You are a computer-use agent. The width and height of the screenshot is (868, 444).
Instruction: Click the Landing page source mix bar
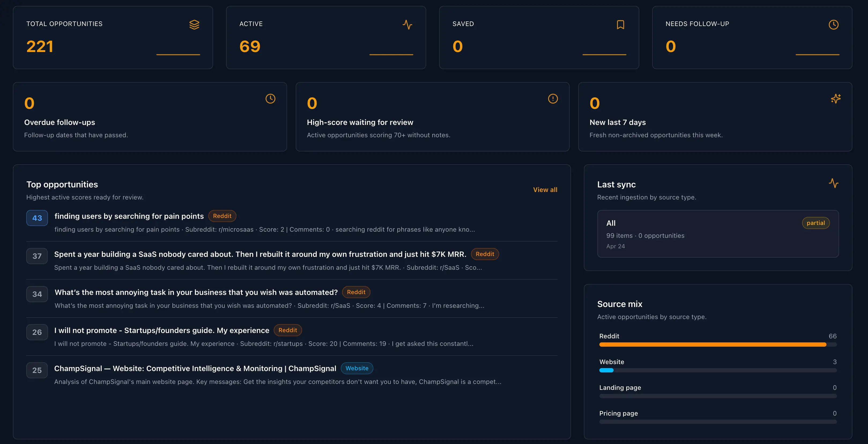(718, 396)
